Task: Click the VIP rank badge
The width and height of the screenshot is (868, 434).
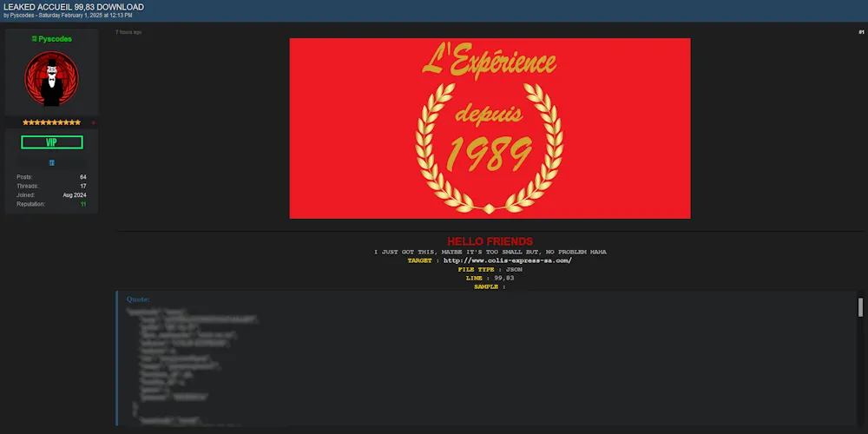Action: pos(52,142)
